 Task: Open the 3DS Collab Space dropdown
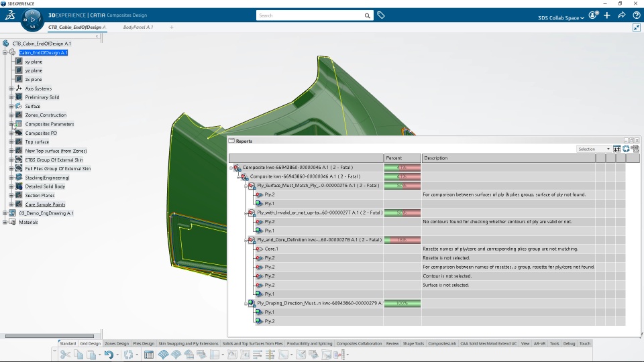(561, 17)
